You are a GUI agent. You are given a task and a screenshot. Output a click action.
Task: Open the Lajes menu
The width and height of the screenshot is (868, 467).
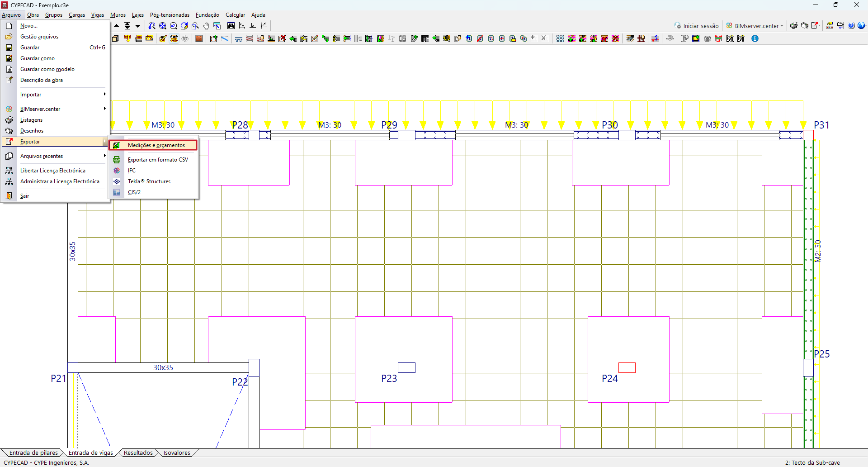[x=137, y=15]
